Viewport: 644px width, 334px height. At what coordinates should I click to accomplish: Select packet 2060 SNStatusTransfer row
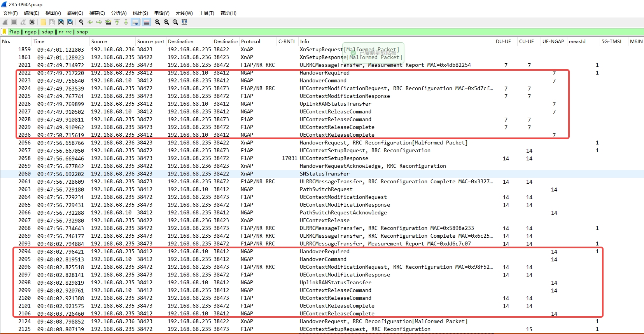coord(322,174)
